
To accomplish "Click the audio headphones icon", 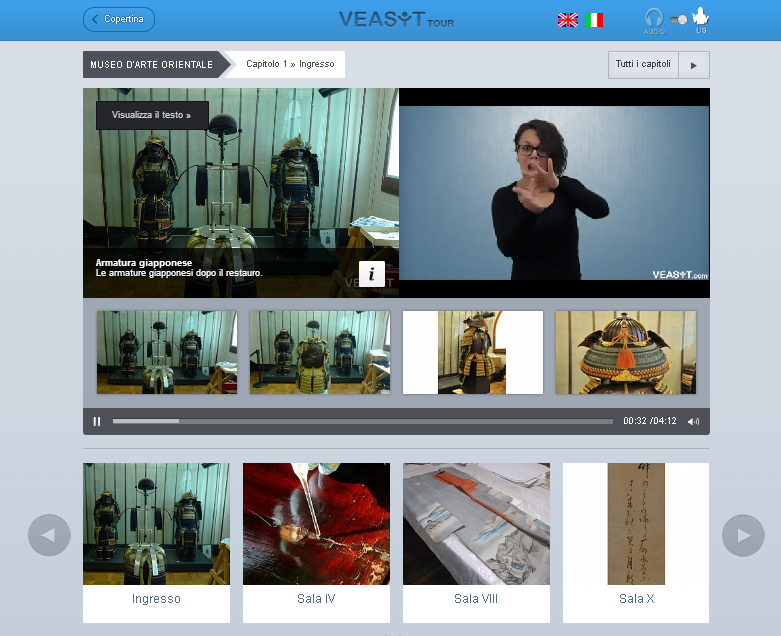I will coord(653,18).
